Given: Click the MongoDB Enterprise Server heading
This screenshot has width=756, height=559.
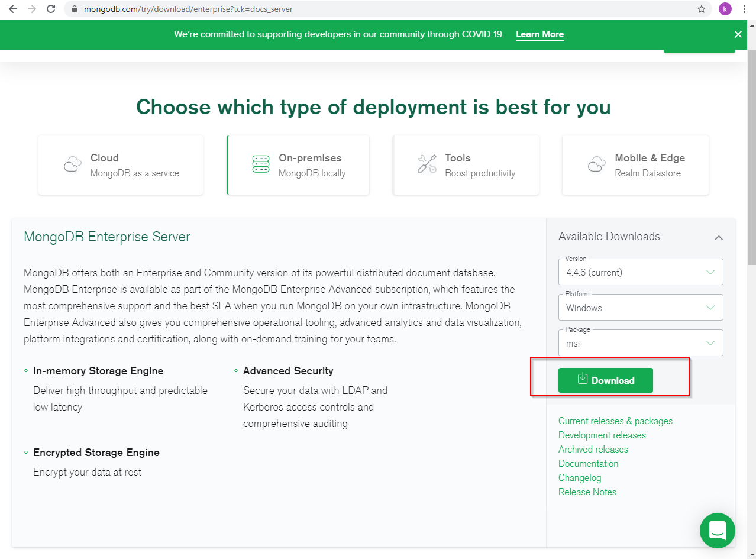Looking at the screenshot, I should (x=107, y=237).
